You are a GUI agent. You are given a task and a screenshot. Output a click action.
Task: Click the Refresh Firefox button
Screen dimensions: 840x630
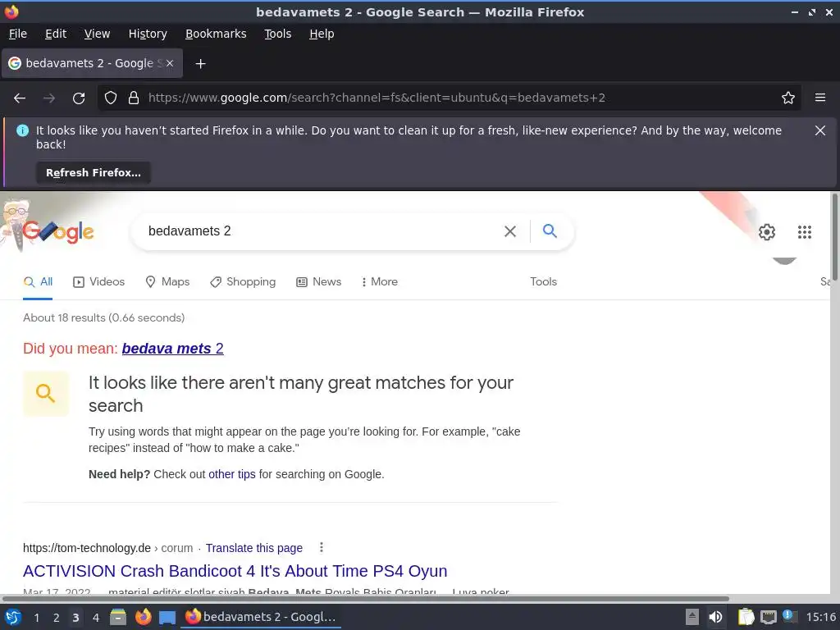(94, 172)
